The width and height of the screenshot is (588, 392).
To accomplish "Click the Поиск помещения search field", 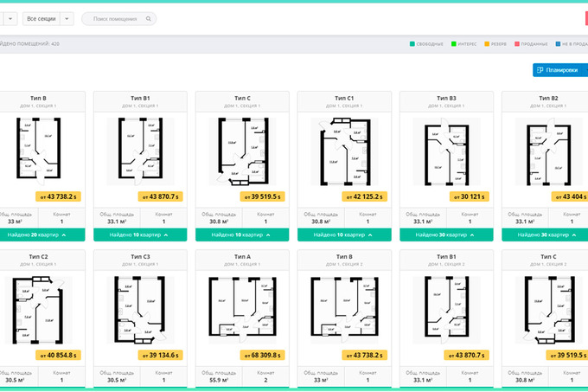I will 117,18.
